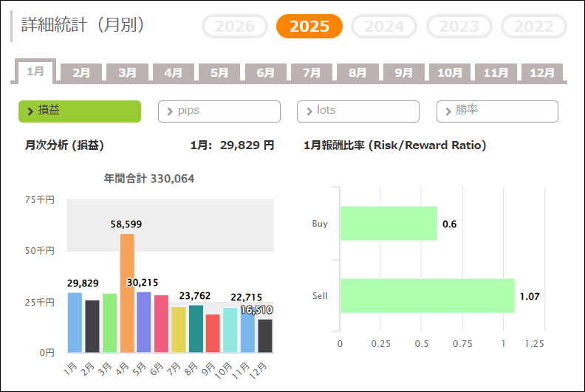Switch to year 2026

pyautogui.click(x=234, y=27)
